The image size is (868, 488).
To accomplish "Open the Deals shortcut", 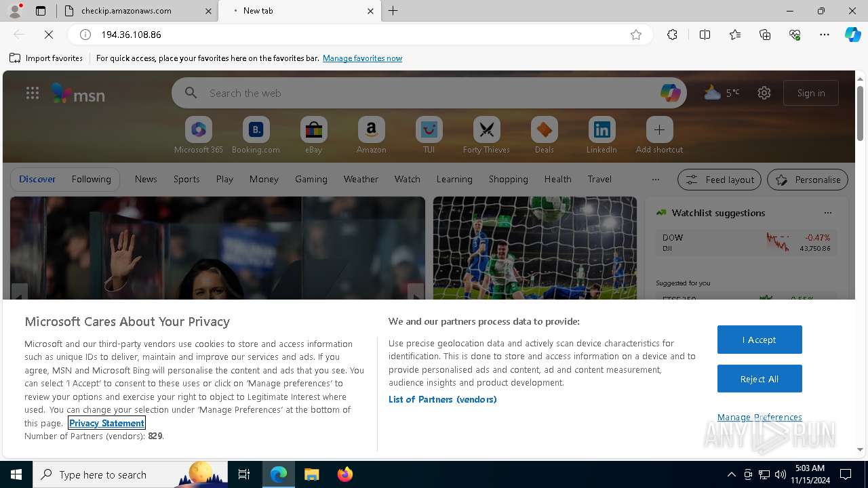I will [x=544, y=135].
